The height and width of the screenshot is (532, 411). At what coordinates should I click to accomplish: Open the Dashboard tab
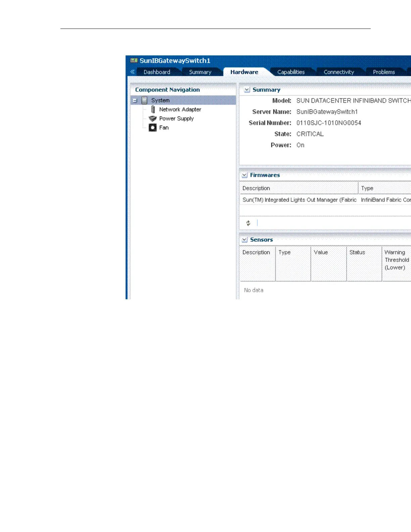click(157, 72)
